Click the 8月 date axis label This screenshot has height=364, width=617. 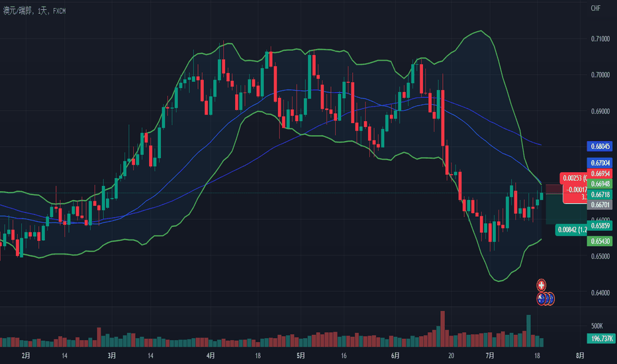tap(580, 356)
